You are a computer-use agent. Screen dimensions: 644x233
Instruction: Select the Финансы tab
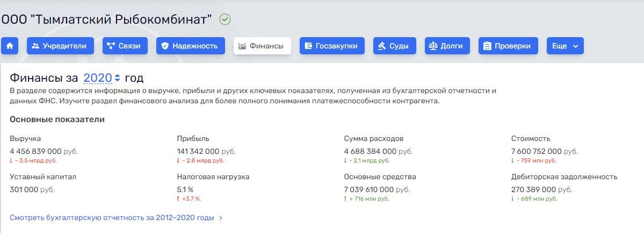263,46
